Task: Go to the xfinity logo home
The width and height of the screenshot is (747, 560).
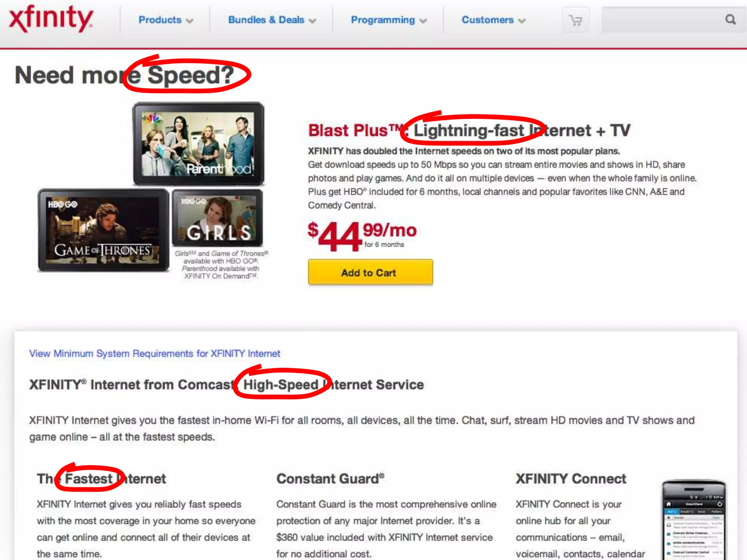Action: (50, 19)
